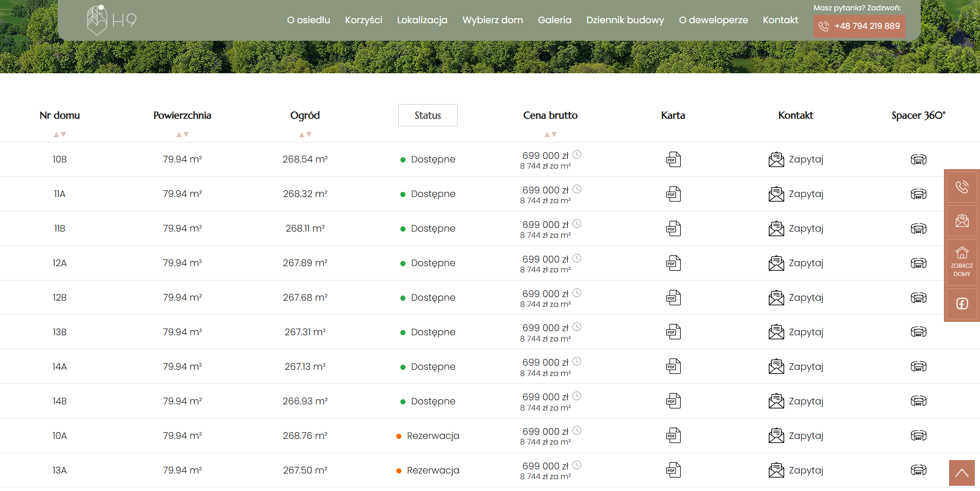This screenshot has height=491, width=980.
Task: Click the back to top arrow button
Action: point(961,473)
